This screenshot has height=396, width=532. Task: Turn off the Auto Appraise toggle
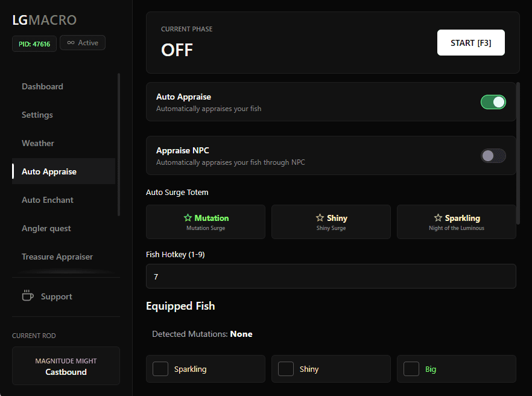point(493,102)
